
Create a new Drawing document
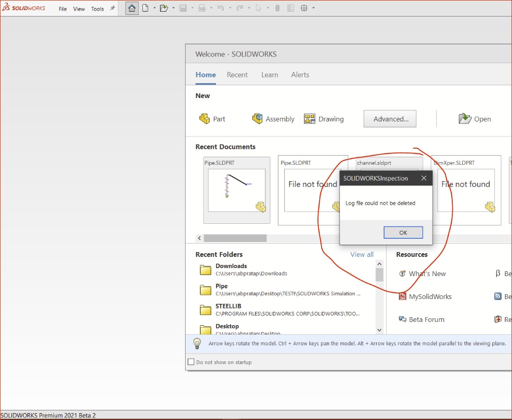(324, 119)
